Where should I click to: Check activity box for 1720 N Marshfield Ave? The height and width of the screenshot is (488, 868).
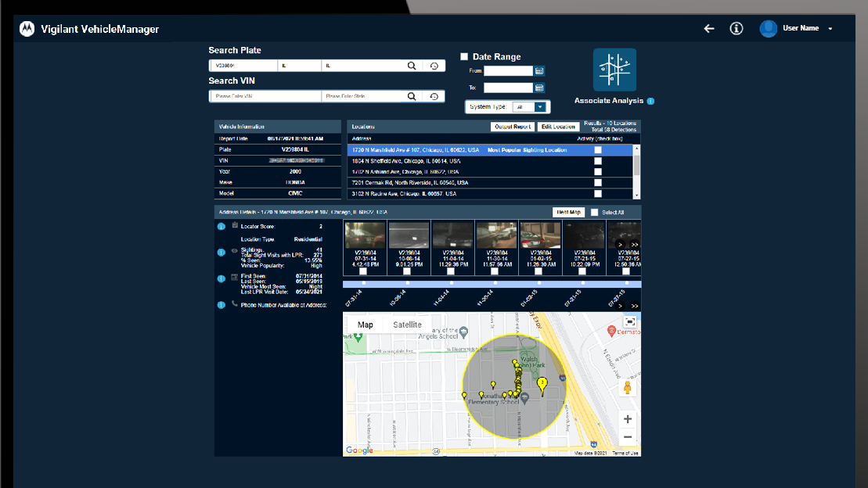[x=598, y=150]
